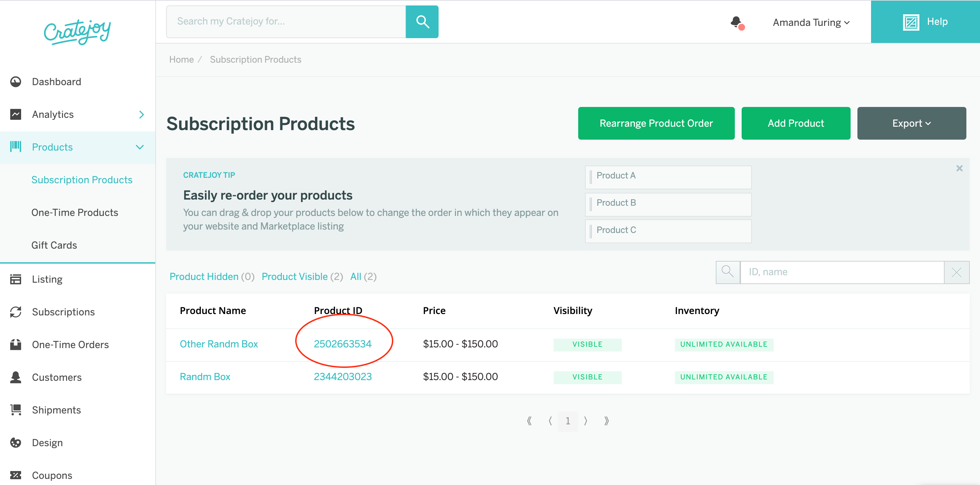The width and height of the screenshot is (980, 485).
Task: Click into Search my Cratejoy field
Action: coord(286,22)
